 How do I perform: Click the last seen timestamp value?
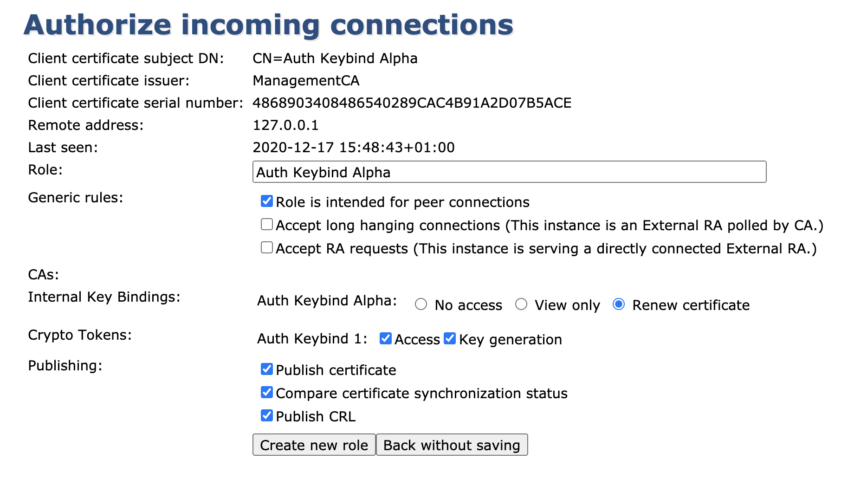[x=353, y=148]
